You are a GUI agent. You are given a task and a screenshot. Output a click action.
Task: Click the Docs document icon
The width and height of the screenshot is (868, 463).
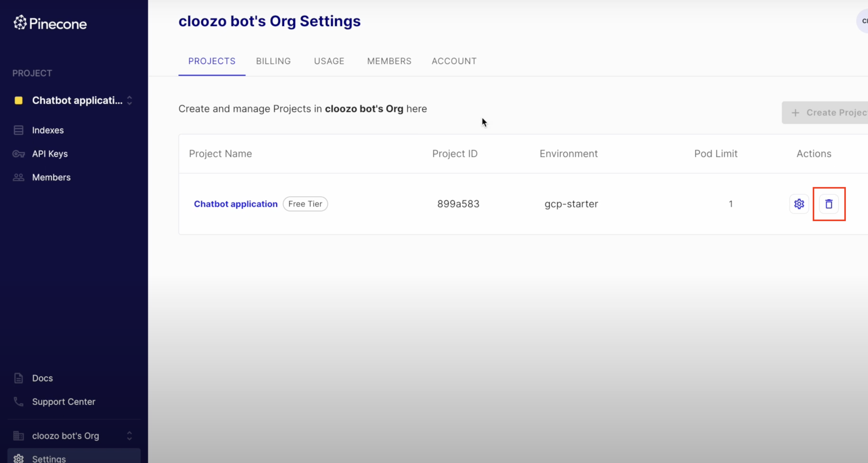(x=19, y=378)
